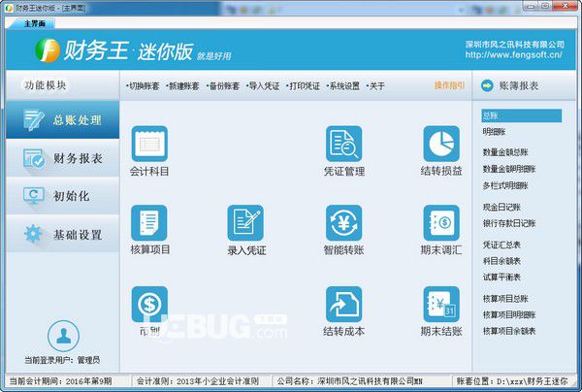Open the 操作指引 link
582x392 pixels.
point(449,85)
